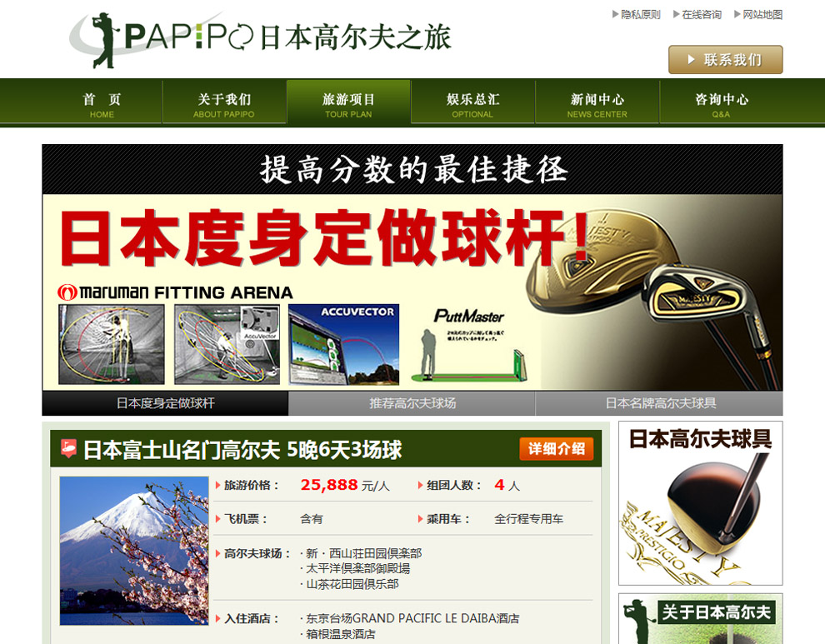Open the 日本高尔夫球具 Majesty sidebar banner

[700, 503]
